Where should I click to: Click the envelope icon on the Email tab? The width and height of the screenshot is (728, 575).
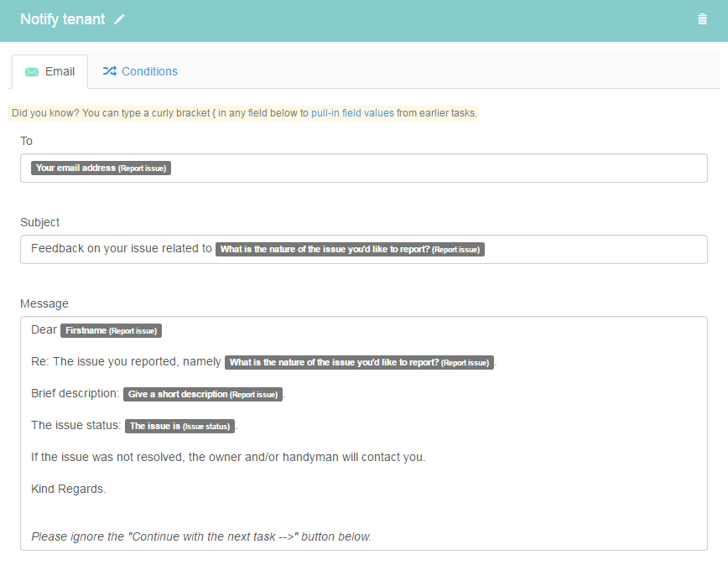point(32,71)
